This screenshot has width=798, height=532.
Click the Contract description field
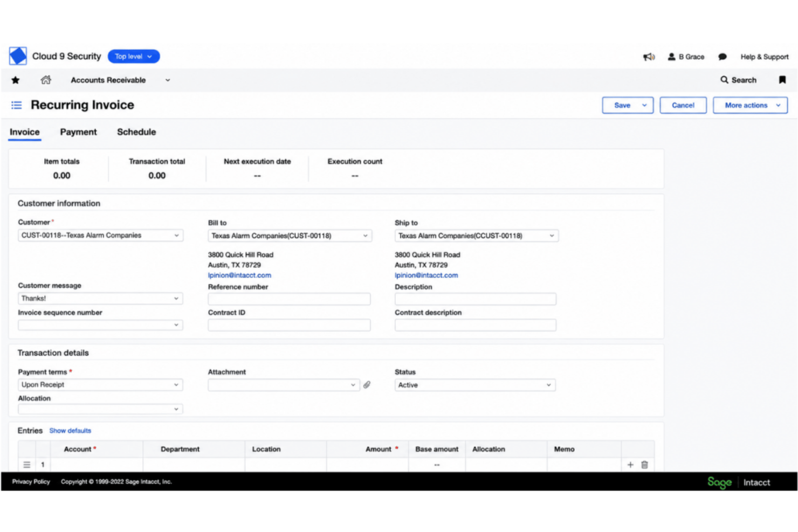point(476,325)
